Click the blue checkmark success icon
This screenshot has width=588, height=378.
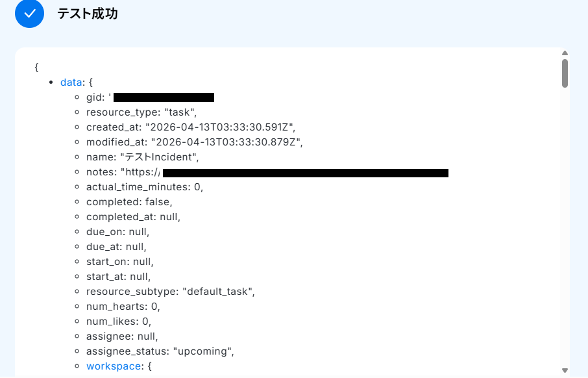[x=29, y=14]
